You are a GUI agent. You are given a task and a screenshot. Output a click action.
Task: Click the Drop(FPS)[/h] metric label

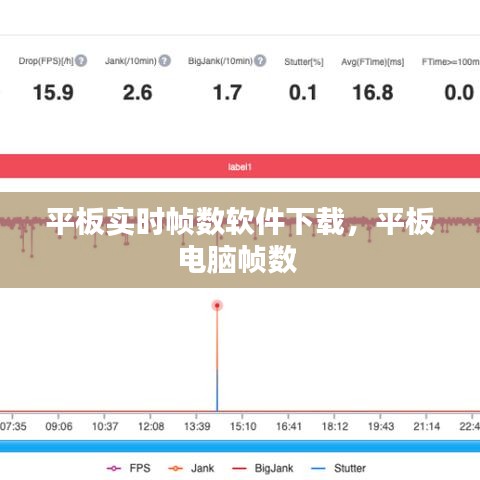(46, 61)
